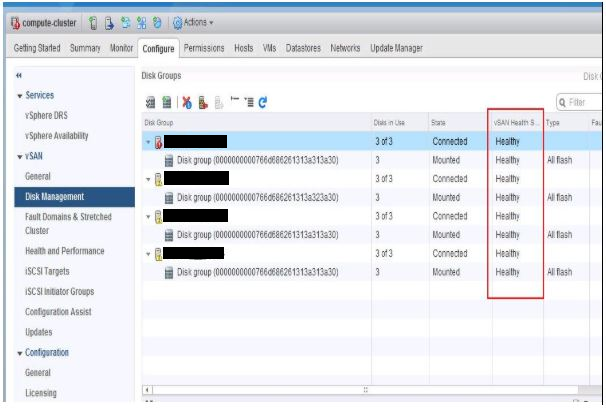Click the Actions gear icon
This screenshot has height=408, width=606.
click(177, 23)
